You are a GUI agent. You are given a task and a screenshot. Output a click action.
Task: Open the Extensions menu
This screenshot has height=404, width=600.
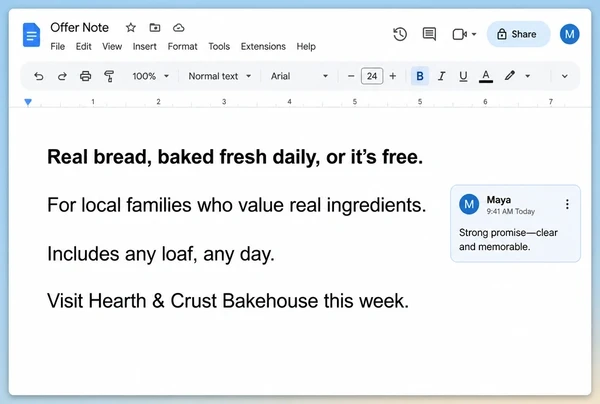coord(263,46)
